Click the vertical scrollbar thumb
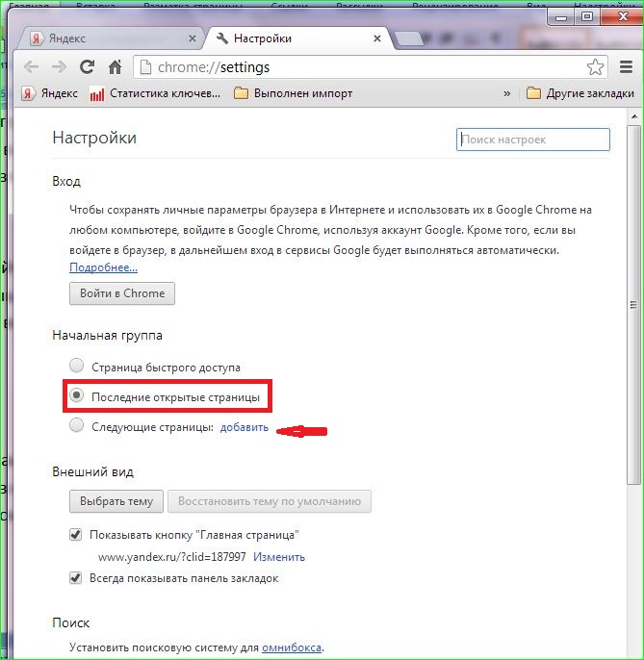The width and height of the screenshot is (644, 660). click(x=633, y=305)
